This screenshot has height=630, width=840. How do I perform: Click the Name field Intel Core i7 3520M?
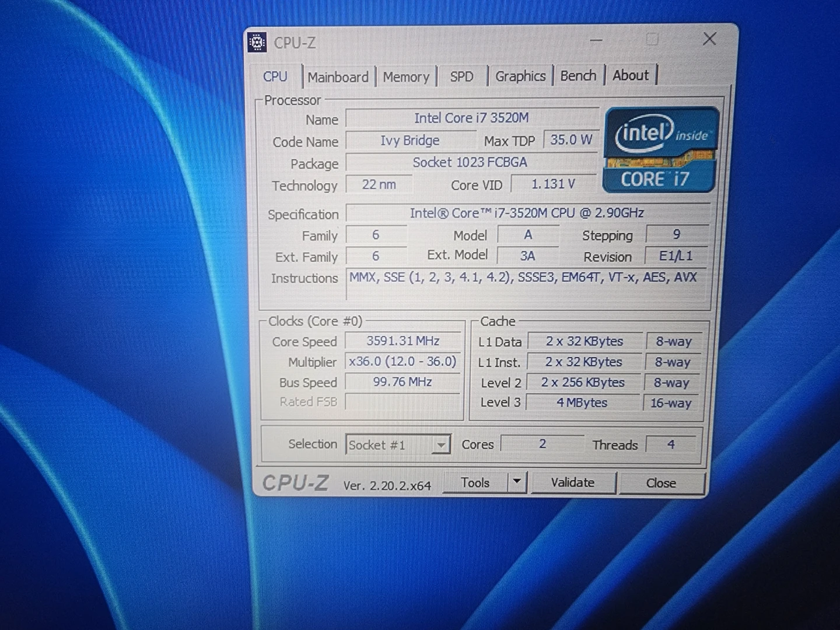[x=471, y=118]
